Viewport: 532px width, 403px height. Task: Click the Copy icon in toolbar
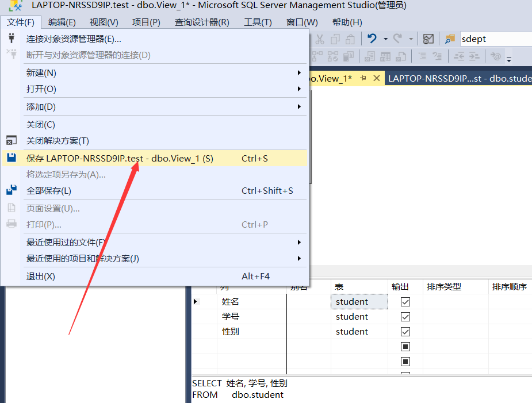point(335,39)
